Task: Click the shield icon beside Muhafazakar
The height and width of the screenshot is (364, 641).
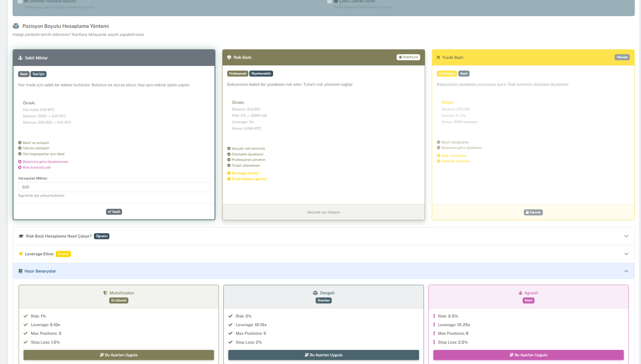Action: 105,293
